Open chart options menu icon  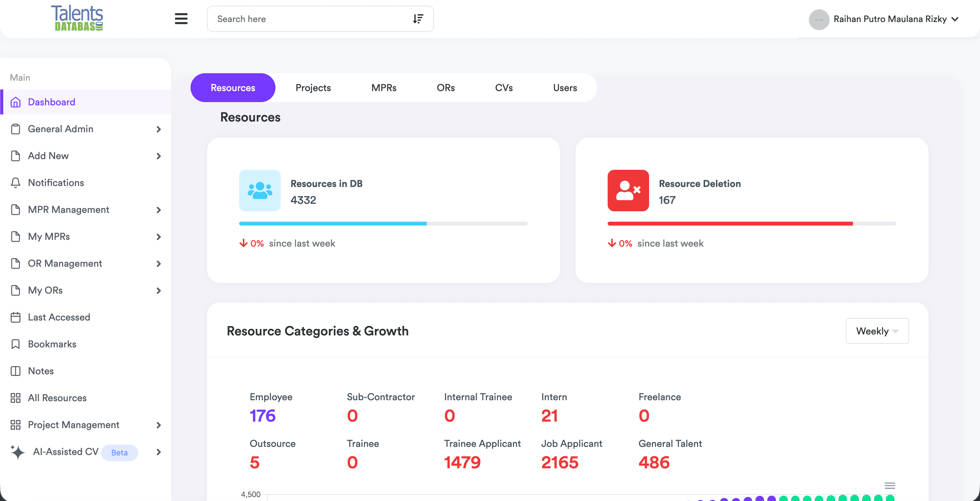(x=890, y=485)
